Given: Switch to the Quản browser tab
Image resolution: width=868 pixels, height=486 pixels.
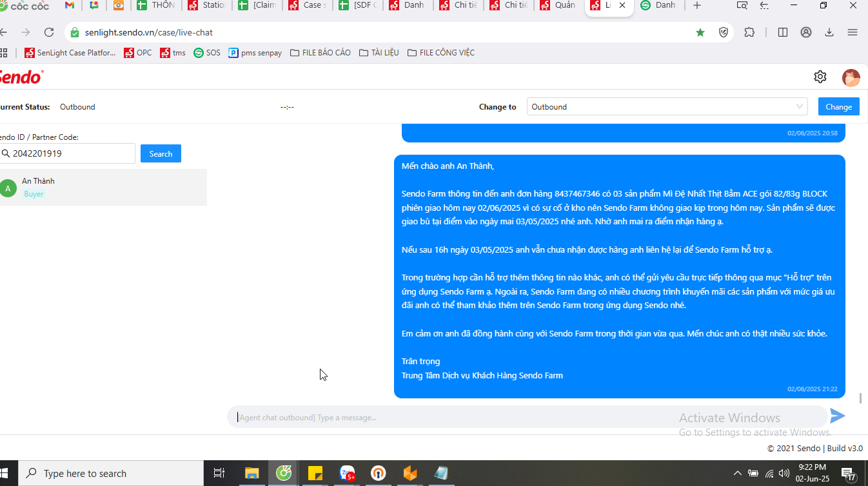Looking at the screenshot, I should click(x=558, y=5).
